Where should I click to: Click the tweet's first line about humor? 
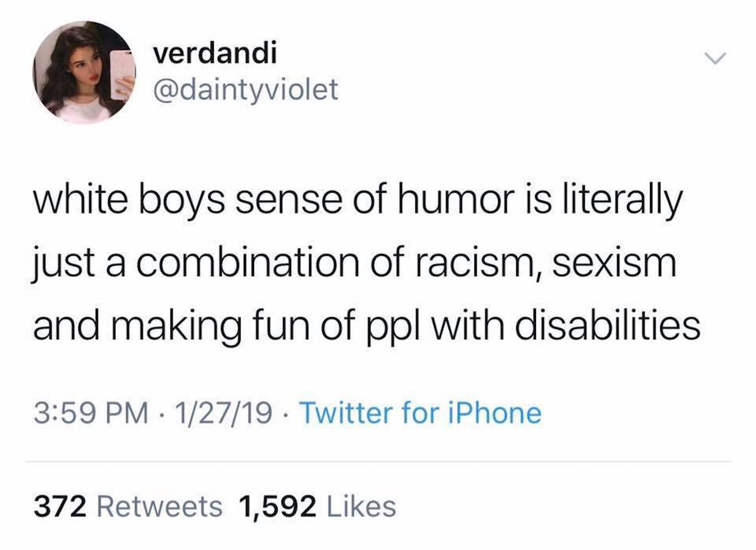[x=358, y=201]
